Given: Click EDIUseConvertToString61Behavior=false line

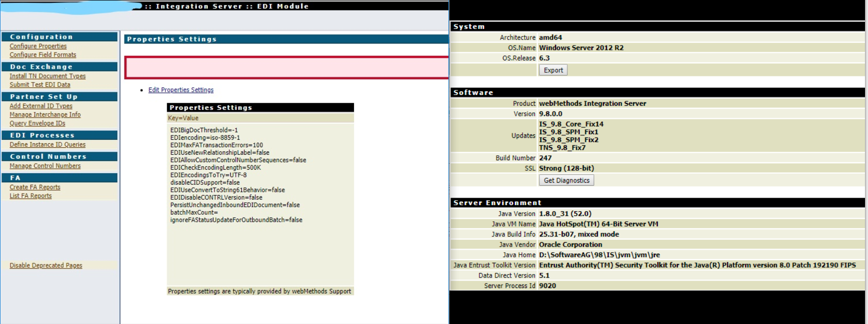Looking at the screenshot, I should 227,190.
